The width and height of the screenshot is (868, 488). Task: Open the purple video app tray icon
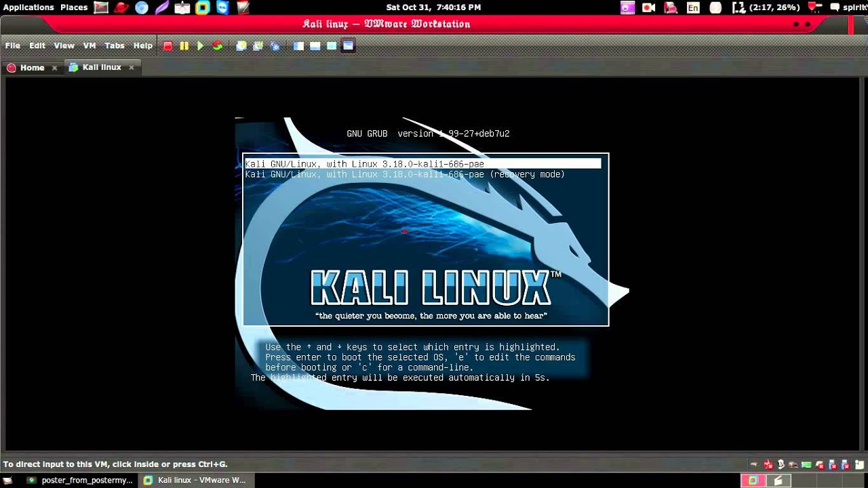tap(628, 7)
